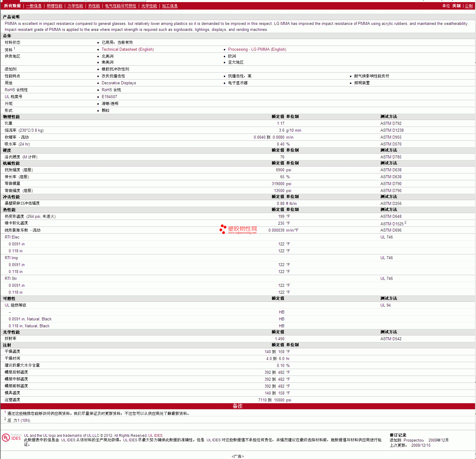This screenshot has height=459, width=476.
Task: Click the <广告> label at bottom
Action: [238, 456]
